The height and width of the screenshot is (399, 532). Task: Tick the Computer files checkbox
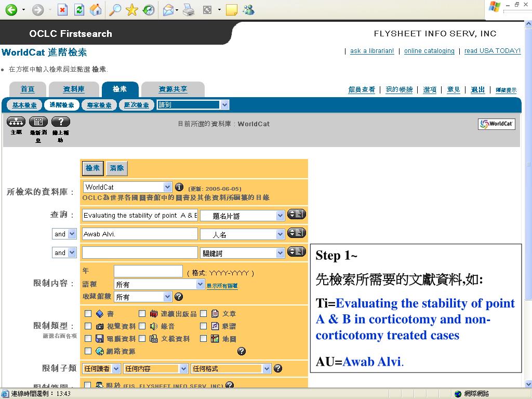pos(88,339)
